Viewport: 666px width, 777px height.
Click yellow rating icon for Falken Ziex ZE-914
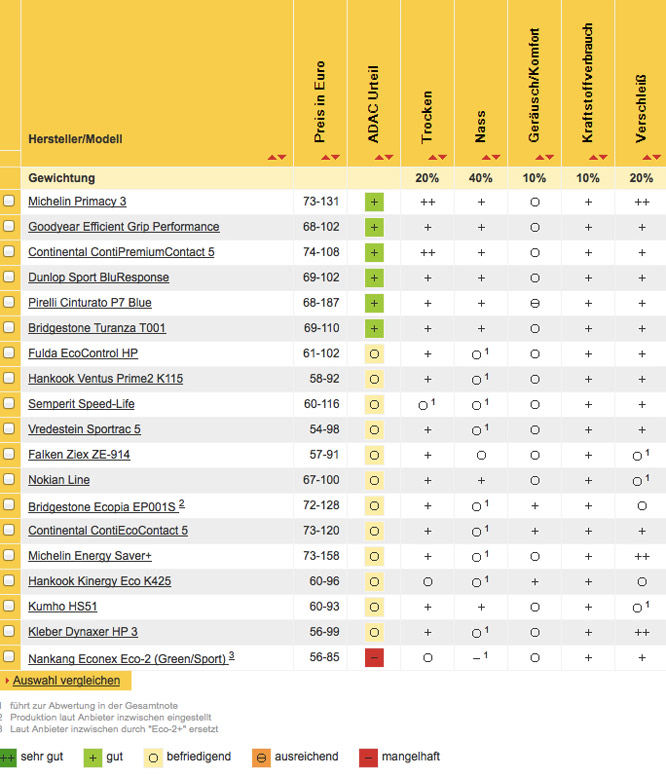374,455
